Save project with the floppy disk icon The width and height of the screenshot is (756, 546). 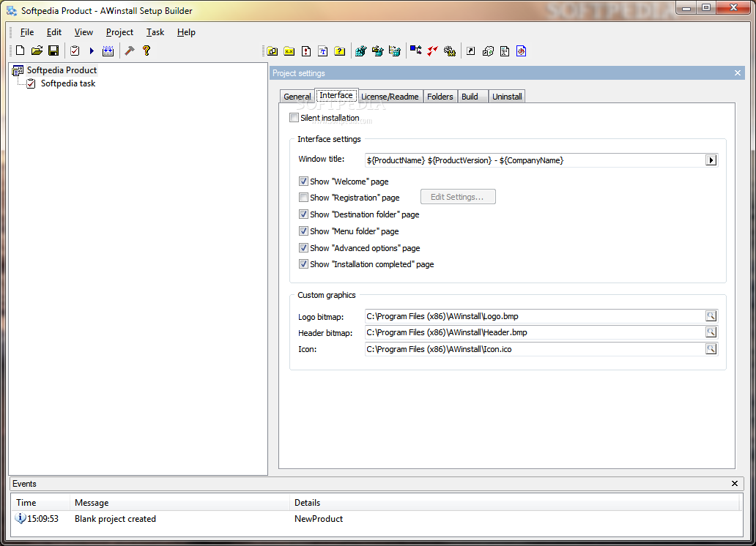click(x=53, y=51)
